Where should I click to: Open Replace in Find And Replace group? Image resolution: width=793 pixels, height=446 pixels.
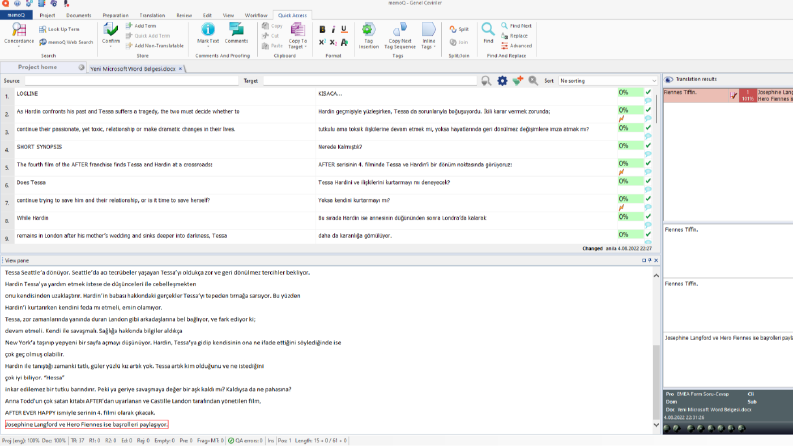tap(514, 36)
